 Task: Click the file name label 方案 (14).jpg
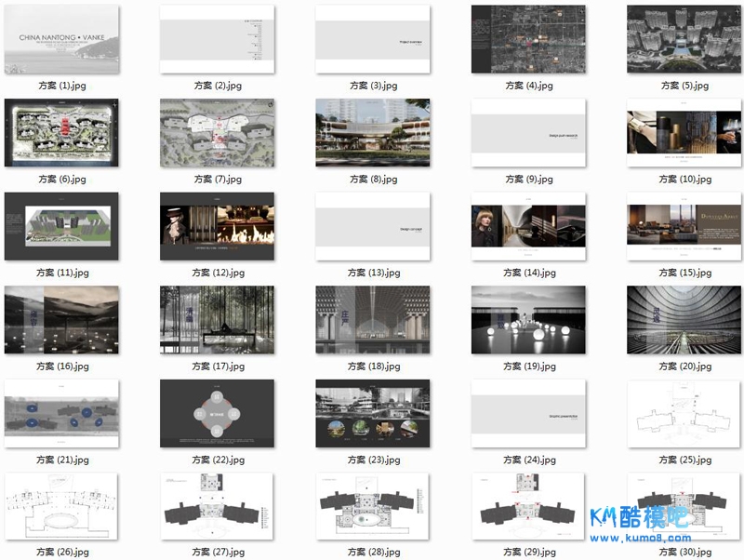tap(528, 273)
